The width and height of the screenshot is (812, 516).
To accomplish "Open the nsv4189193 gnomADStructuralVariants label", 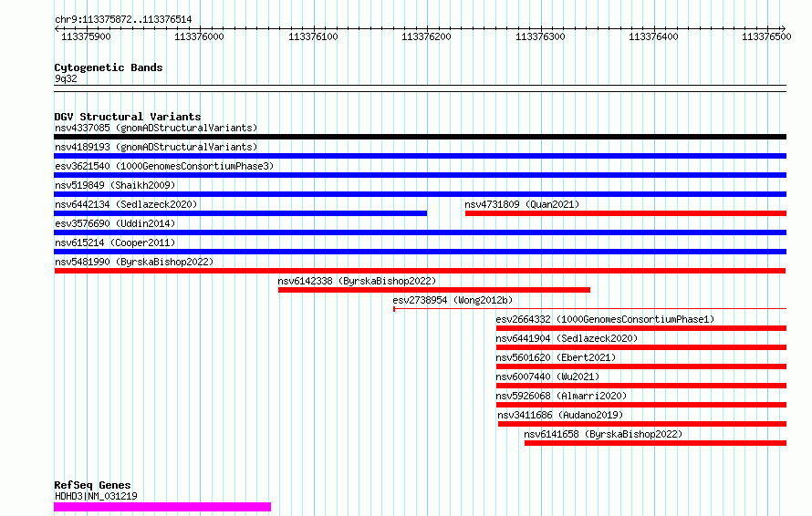I will [156, 147].
